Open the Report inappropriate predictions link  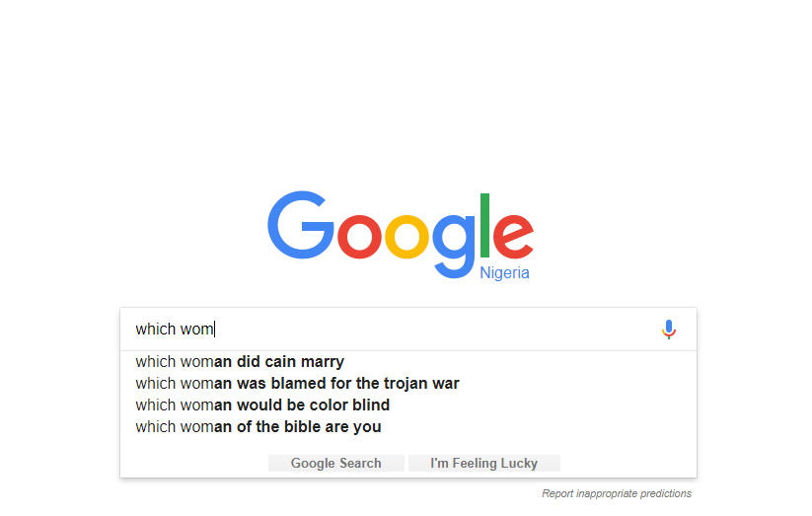click(x=617, y=493)
